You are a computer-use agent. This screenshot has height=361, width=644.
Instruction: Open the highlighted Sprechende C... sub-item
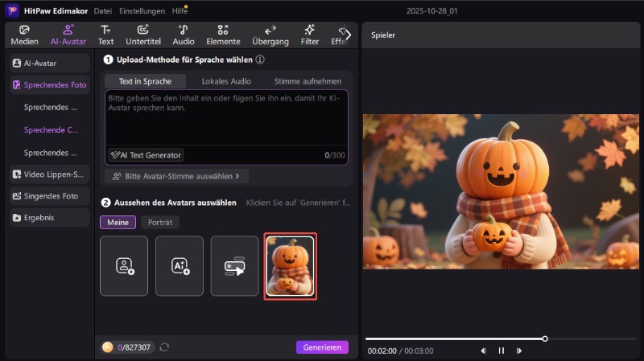[x=51, y=129]
